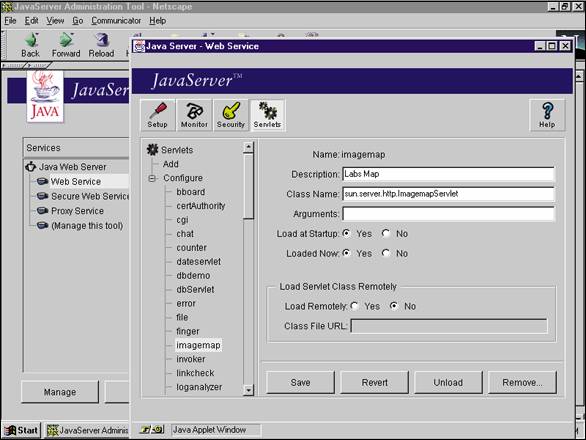The height and width of the screenshot is (440, 586).
Task: Click the Proxy Service row icon
Action: click(x=42, y=211)
